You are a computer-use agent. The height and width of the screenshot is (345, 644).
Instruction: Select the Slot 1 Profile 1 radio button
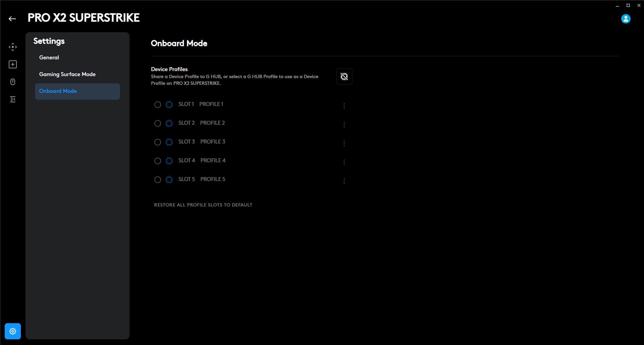coord(158,105)
